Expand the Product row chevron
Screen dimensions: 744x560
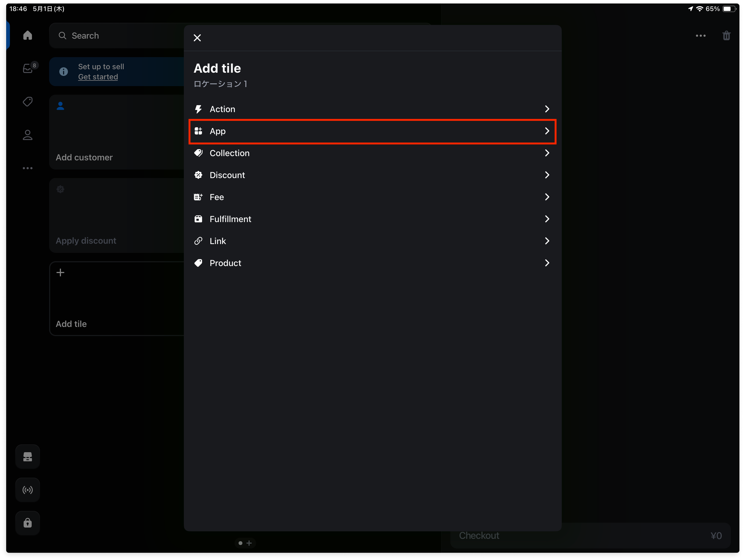point(547,263)
